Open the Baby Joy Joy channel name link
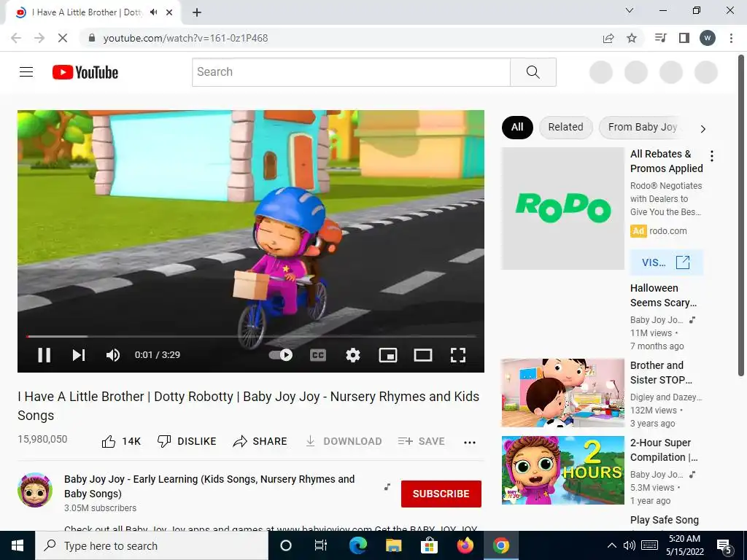 pos(209,486)
